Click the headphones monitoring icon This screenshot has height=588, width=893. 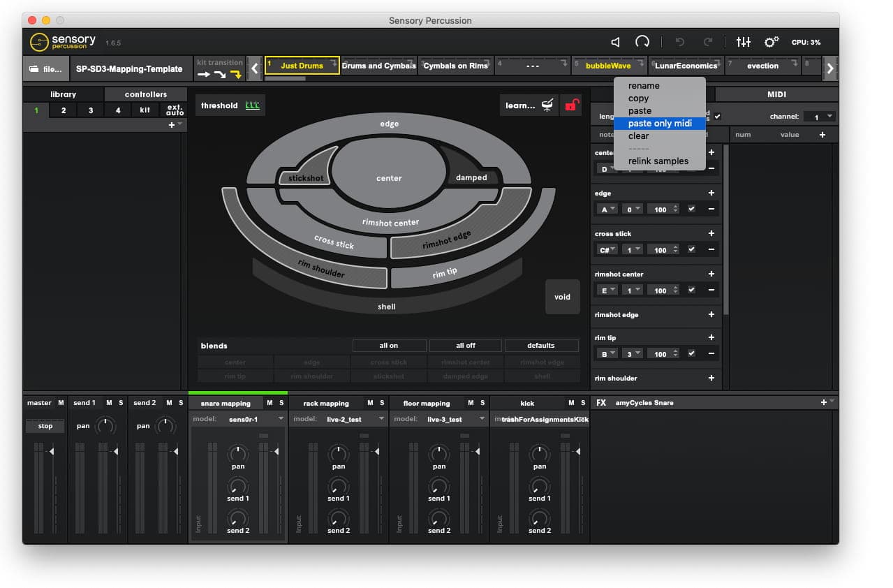pos(642,41)
